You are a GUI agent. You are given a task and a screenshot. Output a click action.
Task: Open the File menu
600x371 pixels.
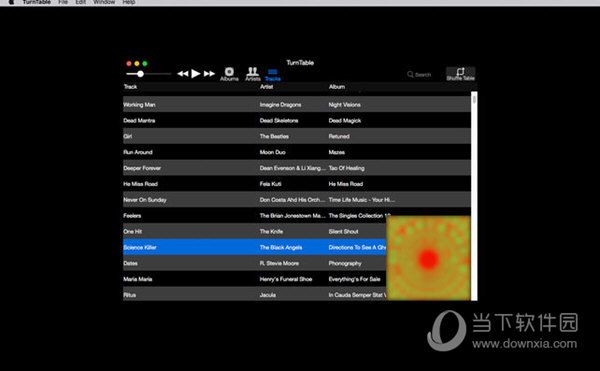tap(63, 2)
